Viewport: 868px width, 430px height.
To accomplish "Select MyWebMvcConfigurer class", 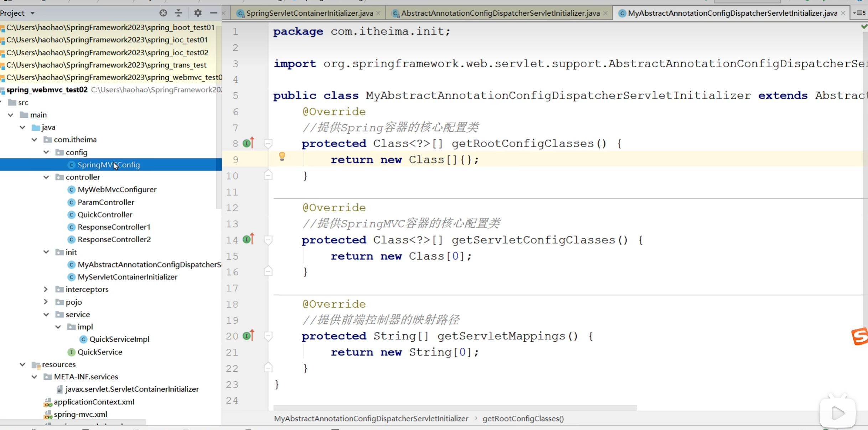I will pos(117,190).
